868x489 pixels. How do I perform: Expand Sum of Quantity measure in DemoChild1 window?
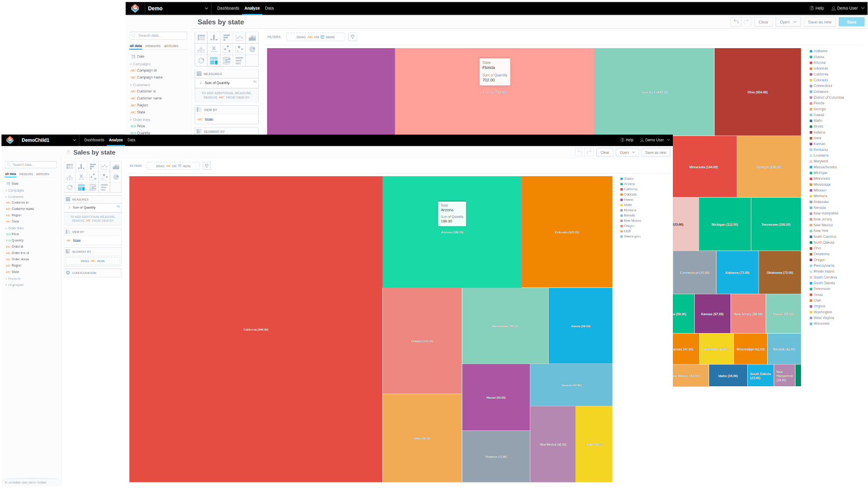click(x=69, y=208)
